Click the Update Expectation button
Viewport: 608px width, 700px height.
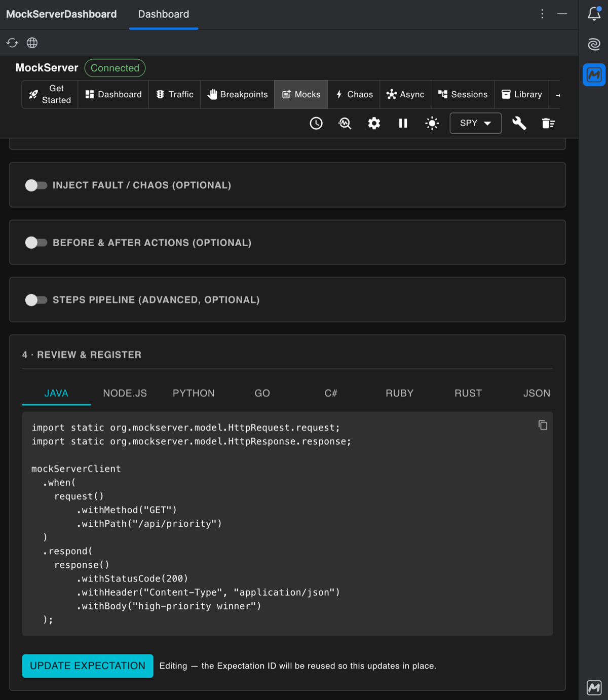[88, 666]
